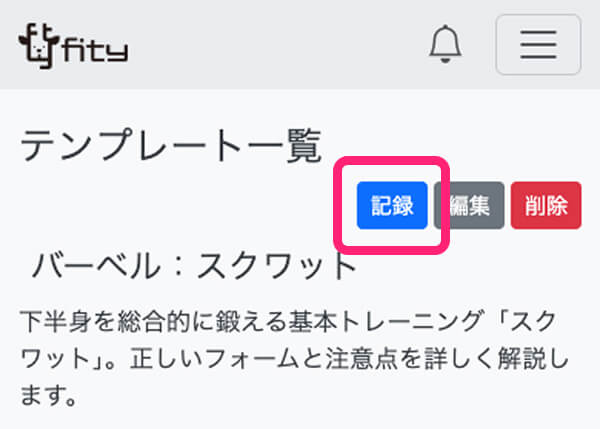Click the fity deer logo icon
Screen dimensions: 600x429
(39, 46)
